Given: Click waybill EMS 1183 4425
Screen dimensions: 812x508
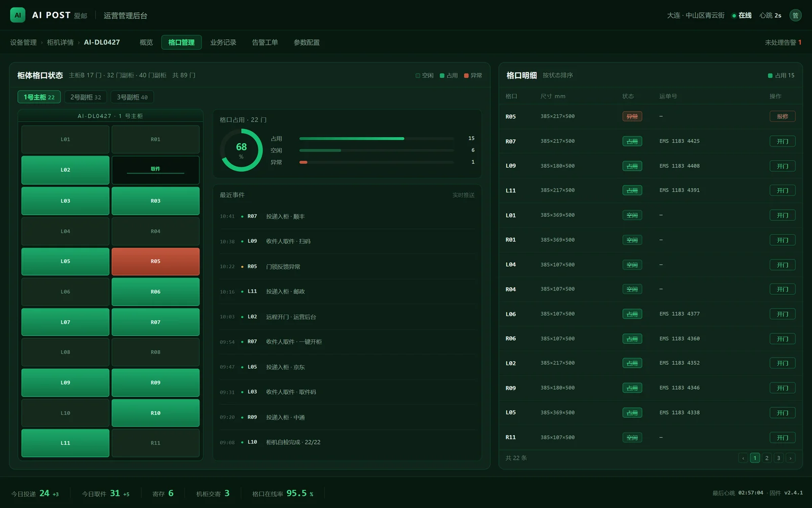Looking at the screenshot, I should (680, 141).
